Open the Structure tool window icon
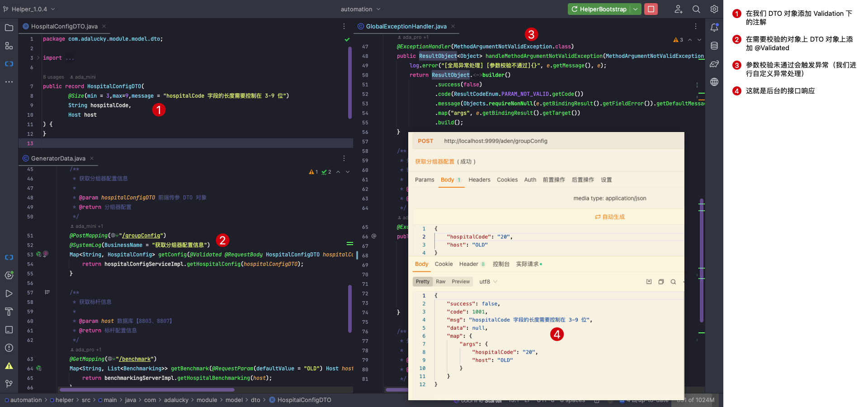Screen dimensions: 868x407 point(9,46)
